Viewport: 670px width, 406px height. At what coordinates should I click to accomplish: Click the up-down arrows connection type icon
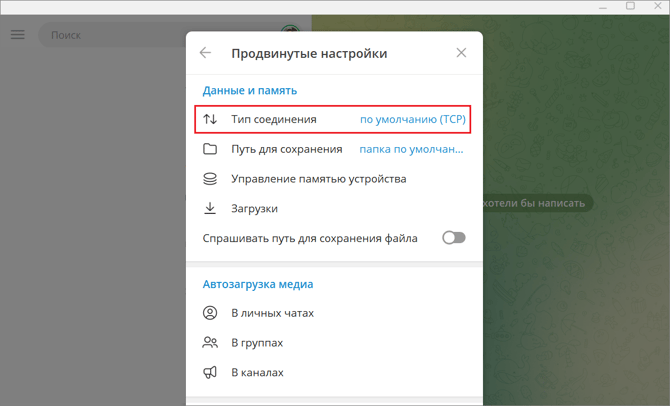(x=210, y=119)
